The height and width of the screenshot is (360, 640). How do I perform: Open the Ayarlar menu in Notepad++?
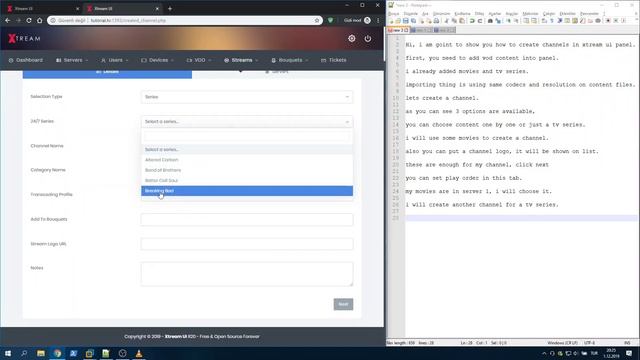pyautogui.click(x=494, y=13)
